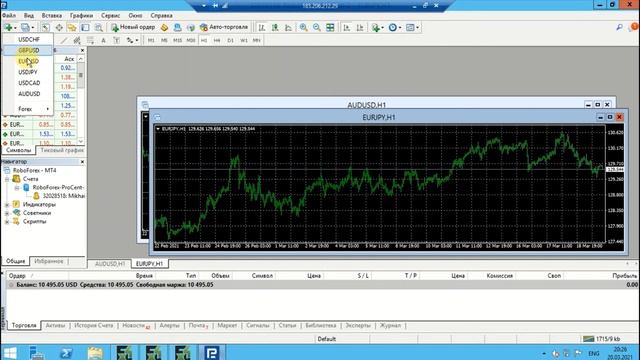Toggle chart Auto Scroll
Screen dimensions: 640x360
pos(347,27)
